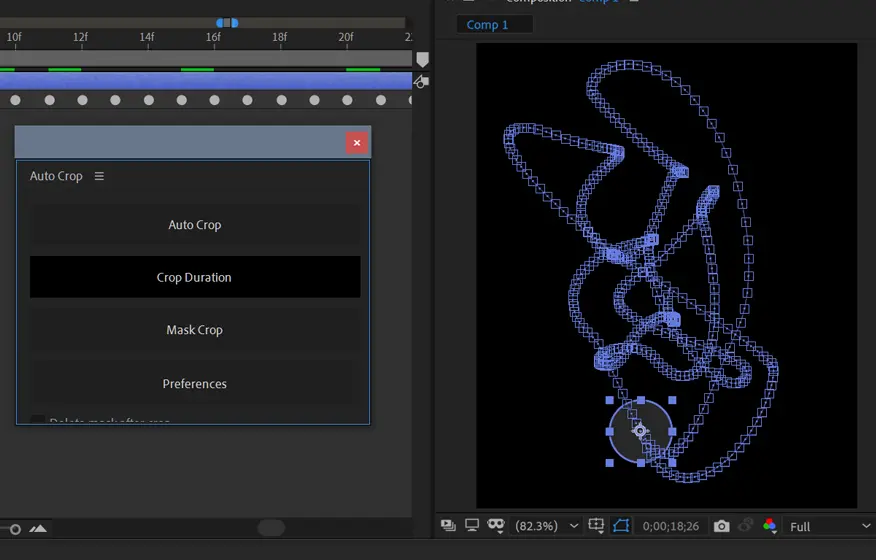Click the top-center handle of circle bounding box
Screen dimensions: 876x560
[x=641, y=400]
